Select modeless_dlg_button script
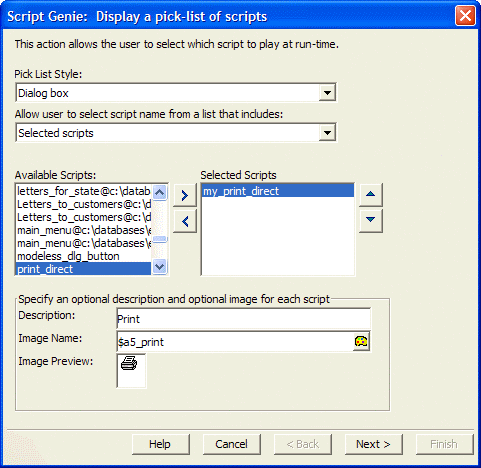 [x=84, y=256]
